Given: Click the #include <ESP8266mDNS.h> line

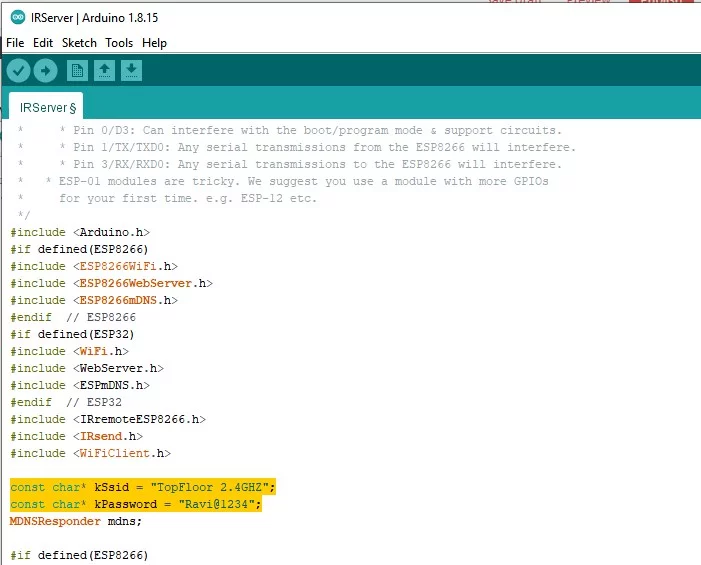Looking at the screenshot, I should point(94,300).
